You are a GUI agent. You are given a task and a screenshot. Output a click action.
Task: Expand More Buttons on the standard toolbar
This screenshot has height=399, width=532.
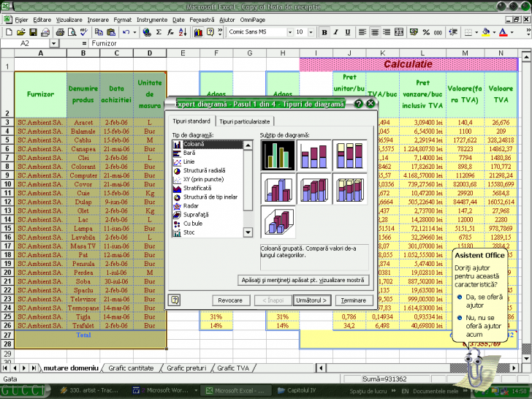[x=220, y=32]
